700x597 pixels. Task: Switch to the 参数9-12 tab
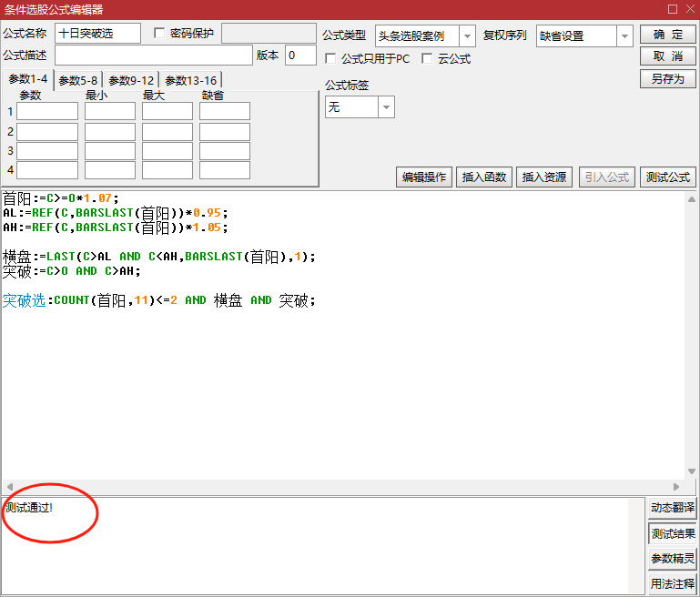(131, 80)
